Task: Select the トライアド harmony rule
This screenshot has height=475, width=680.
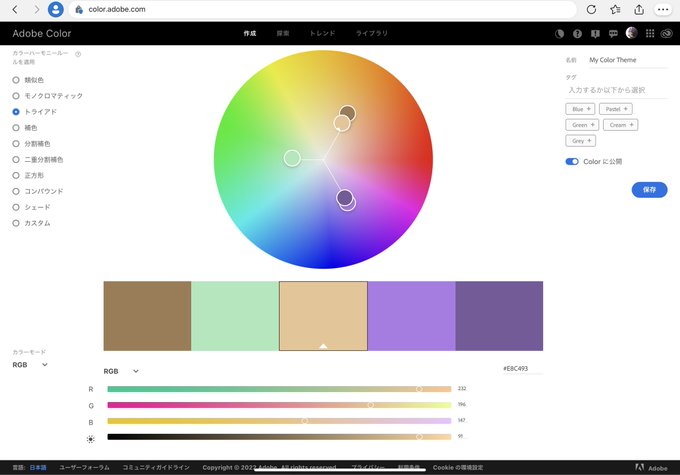Action: click(x=35, y=112)
